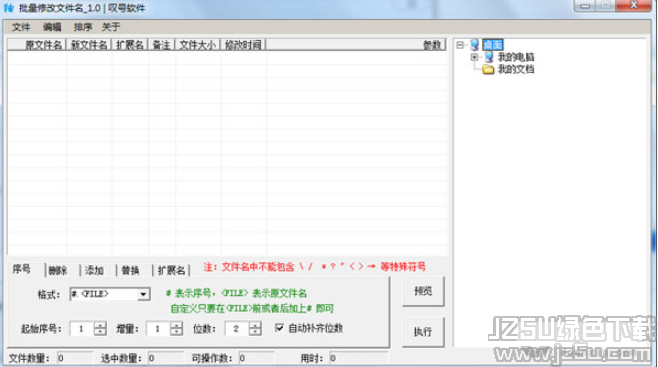Switch to the 删除 tab

[58, 271]
